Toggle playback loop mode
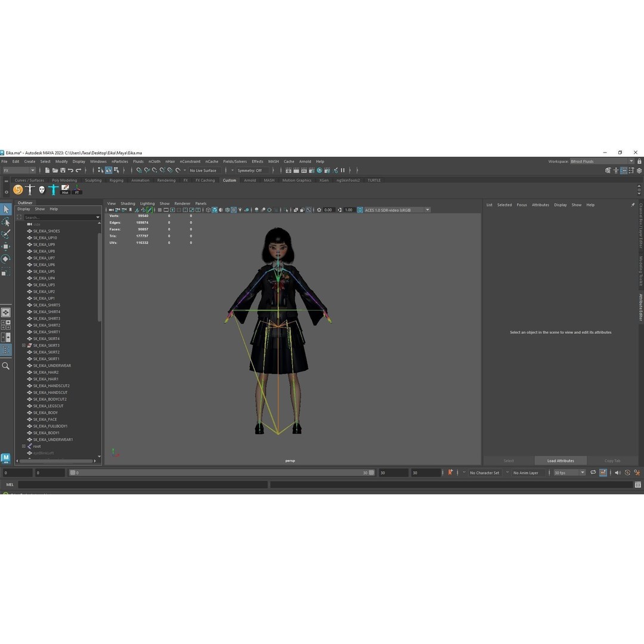The height and width of the screenshot is (644, 644). click(x=593, y=473)
